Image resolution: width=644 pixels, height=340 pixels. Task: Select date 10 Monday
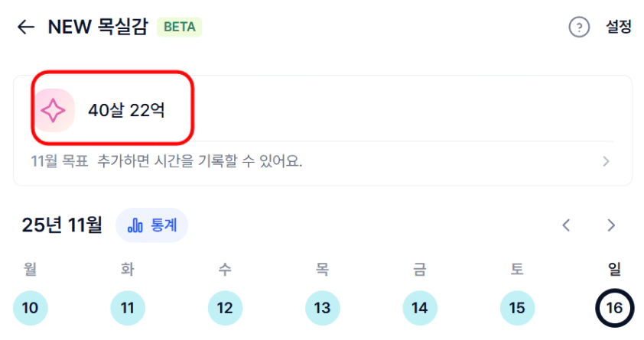point(31,308)
